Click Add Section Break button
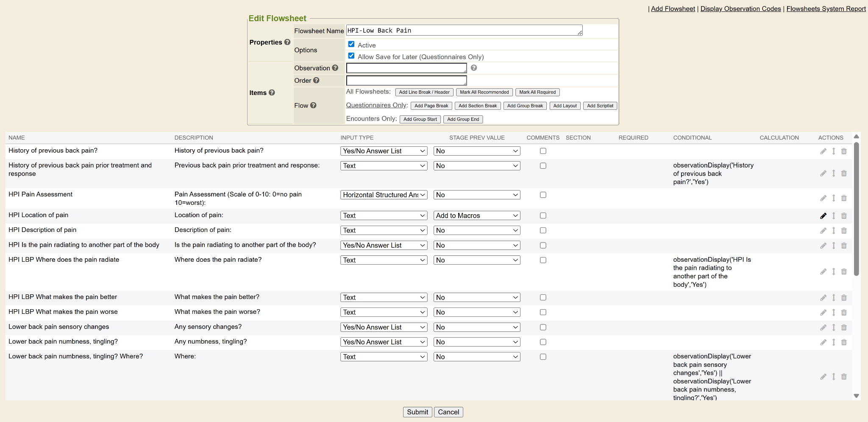The image size is (868, 422). point(478,106)
